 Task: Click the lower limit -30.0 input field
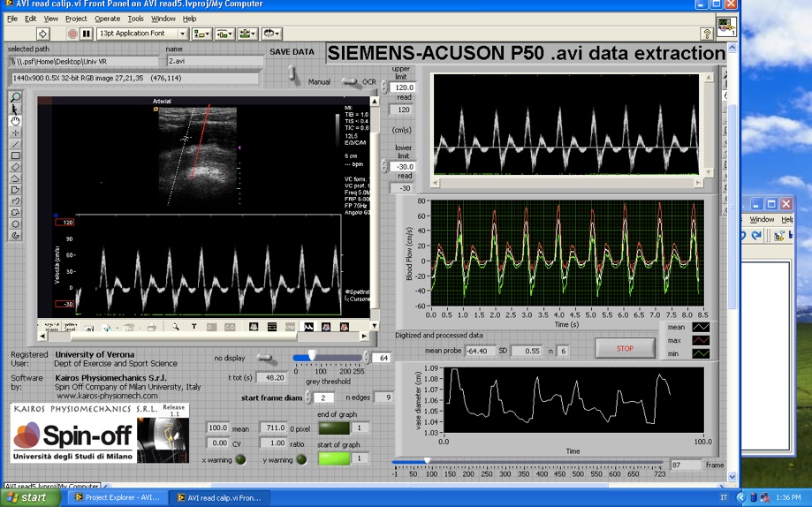coord(402,167)
